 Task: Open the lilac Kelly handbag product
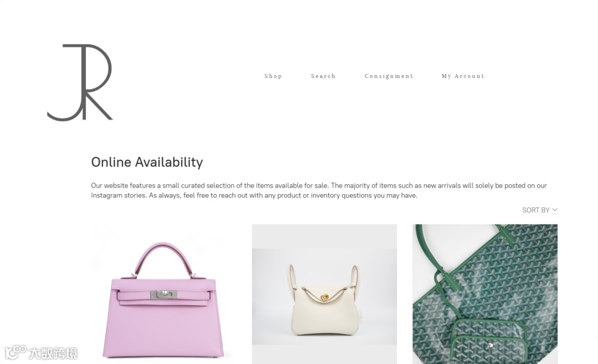[163, 294]
